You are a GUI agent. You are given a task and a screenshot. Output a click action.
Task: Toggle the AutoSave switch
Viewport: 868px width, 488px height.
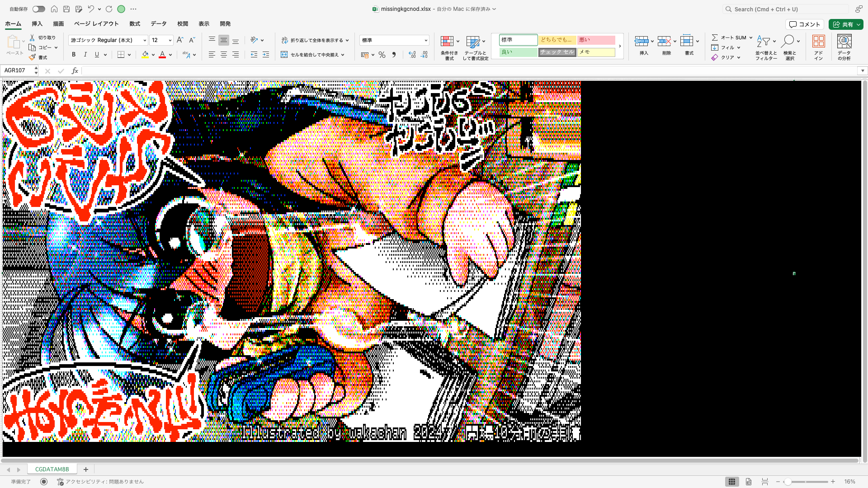[x=38, y=9]
